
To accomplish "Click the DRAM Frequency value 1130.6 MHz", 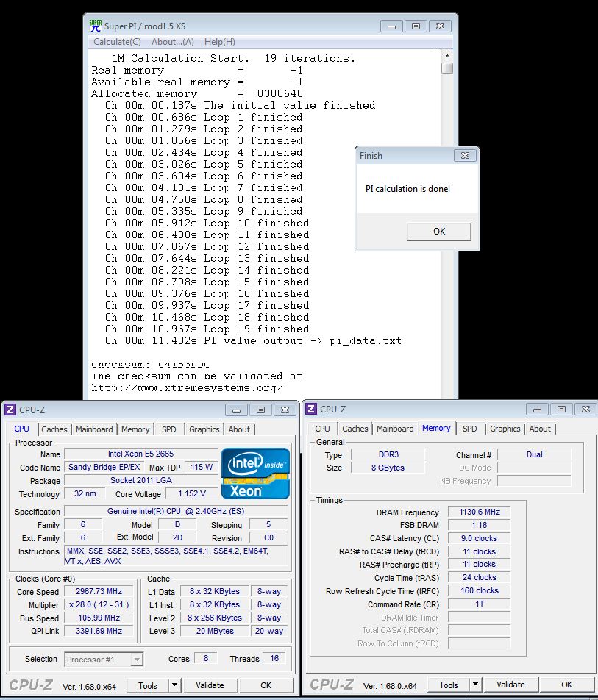I will click(479, 512).
